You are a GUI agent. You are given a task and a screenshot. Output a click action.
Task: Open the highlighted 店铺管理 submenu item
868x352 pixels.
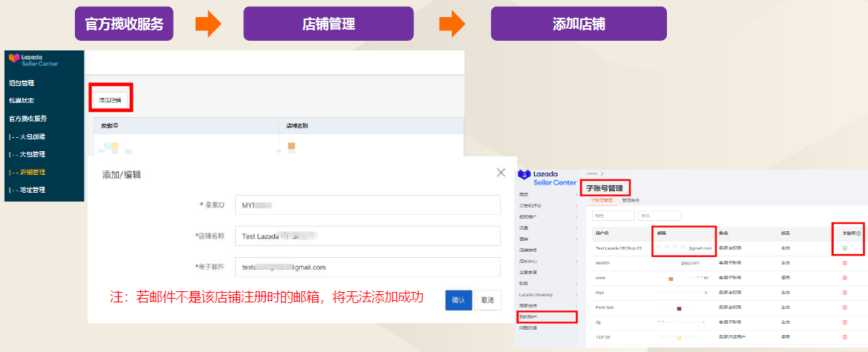(x=27, y=173)
